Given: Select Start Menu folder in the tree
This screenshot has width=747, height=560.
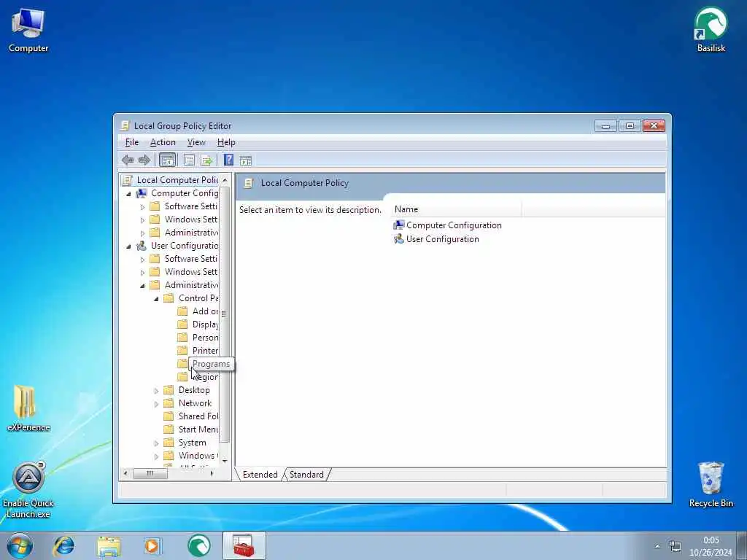Looking at the screenshot, I should tap(198, 429).
